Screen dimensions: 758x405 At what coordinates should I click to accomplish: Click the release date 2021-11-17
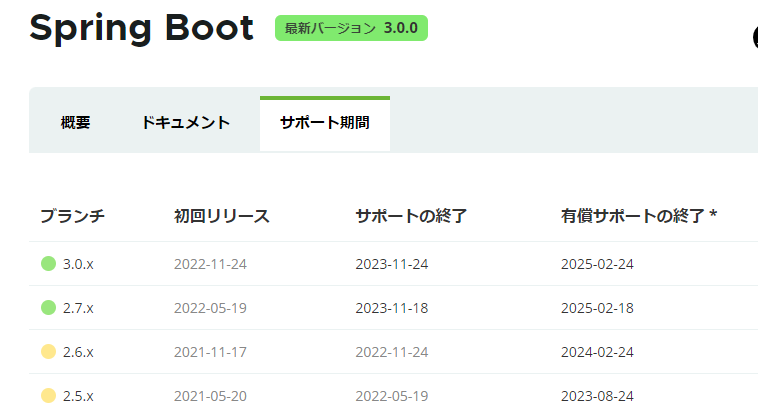210,352
